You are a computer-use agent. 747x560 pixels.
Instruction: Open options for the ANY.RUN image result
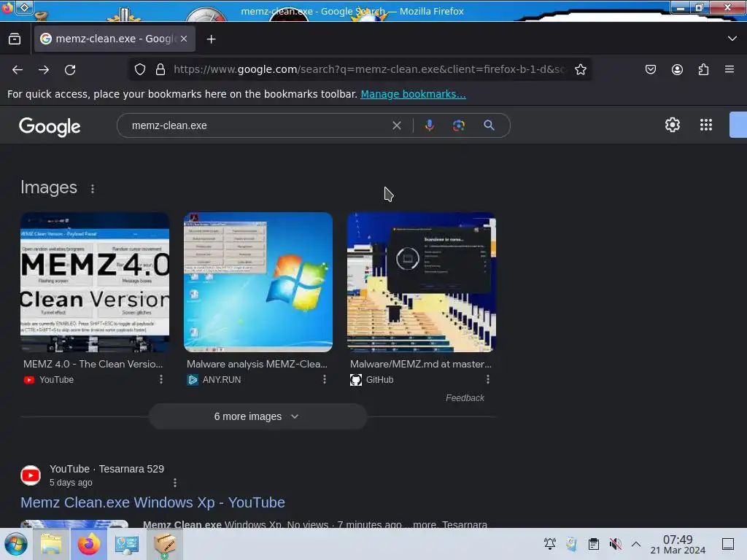pyautogui.click(x=325, y=379)
